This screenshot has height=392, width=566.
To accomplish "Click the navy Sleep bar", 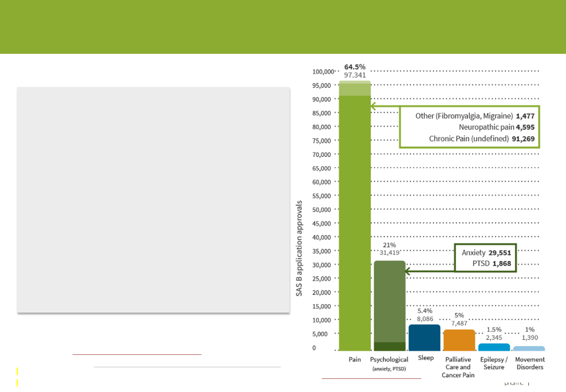I will pos(424,338).
